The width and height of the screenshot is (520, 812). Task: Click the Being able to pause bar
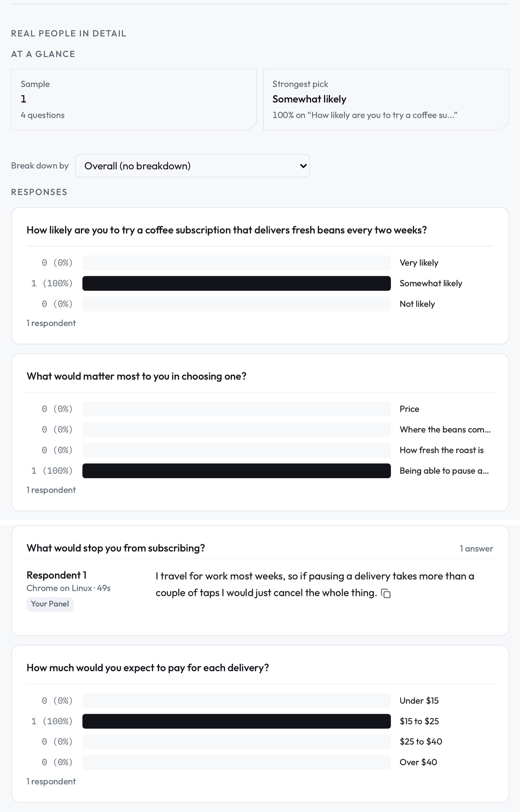pos(236,471)
